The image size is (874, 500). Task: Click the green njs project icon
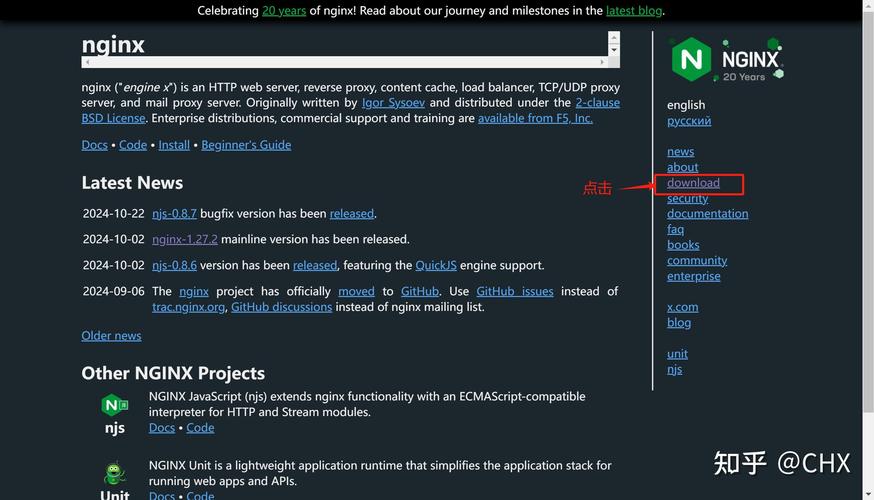coord(114,405)
